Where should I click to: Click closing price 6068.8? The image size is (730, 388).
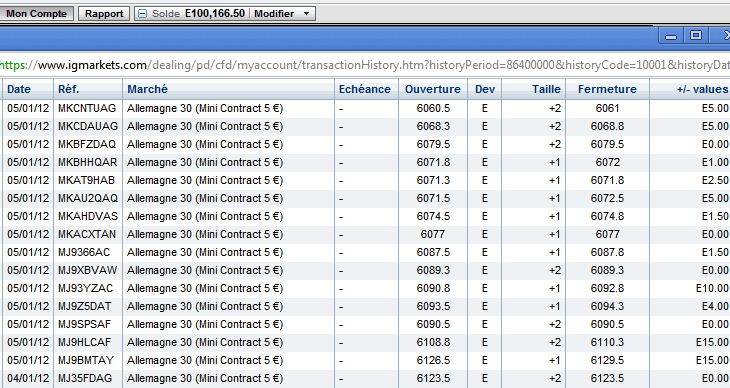(608, 126)
